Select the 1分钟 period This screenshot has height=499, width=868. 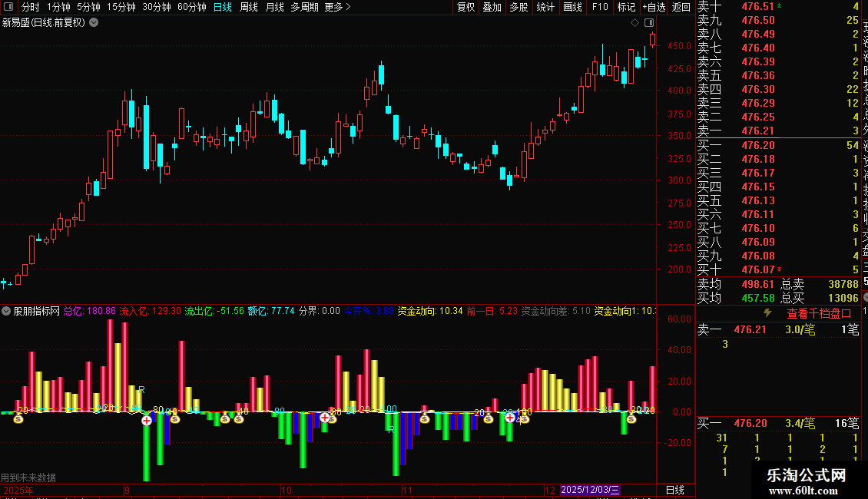(x=58, y=7)
